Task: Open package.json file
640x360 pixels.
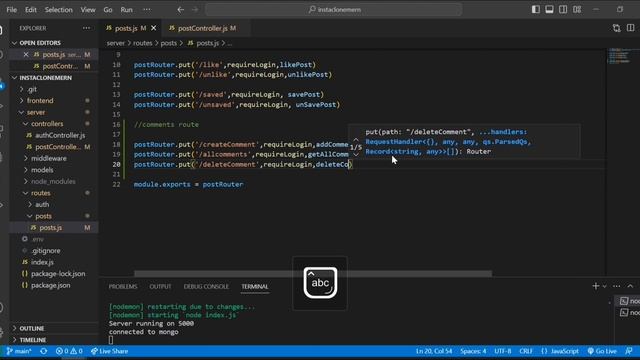Action: click(51, 285)
